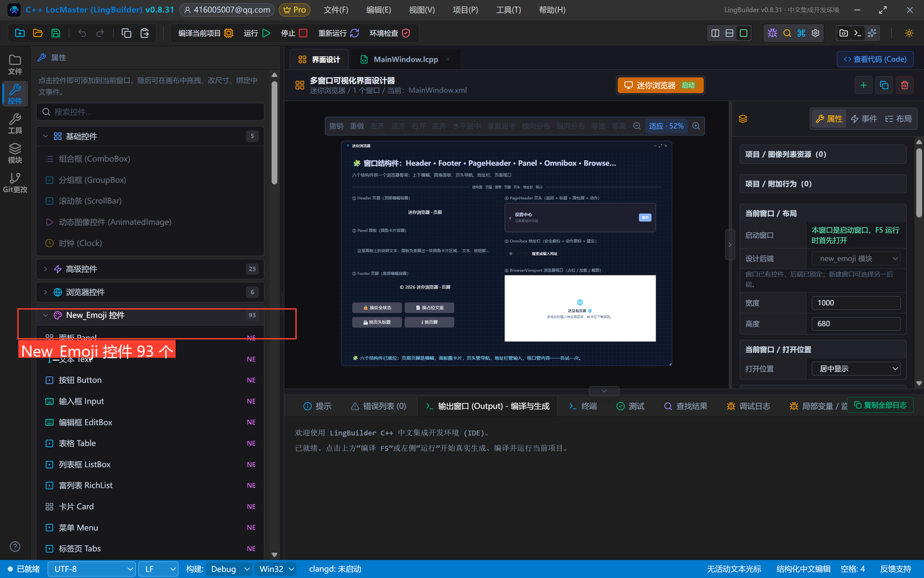Click the blue command key icon
924x578 pixels.
[x=801, y=33]
